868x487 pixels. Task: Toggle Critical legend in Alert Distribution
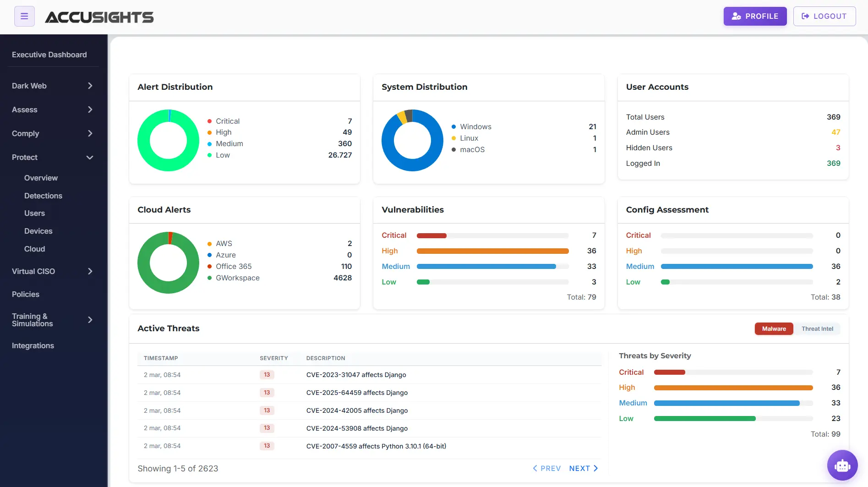point(224,121)
